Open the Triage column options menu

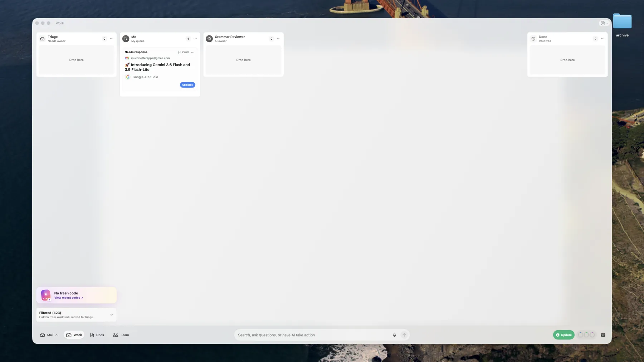click(112, 39)
